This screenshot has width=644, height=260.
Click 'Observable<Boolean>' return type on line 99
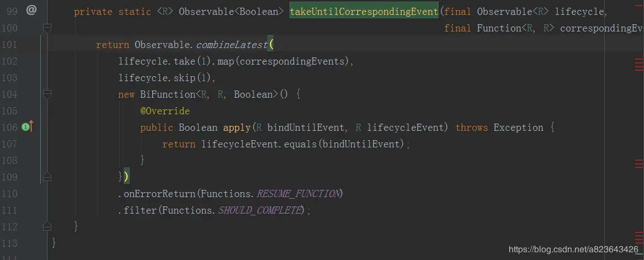click(x=231, y=12)
